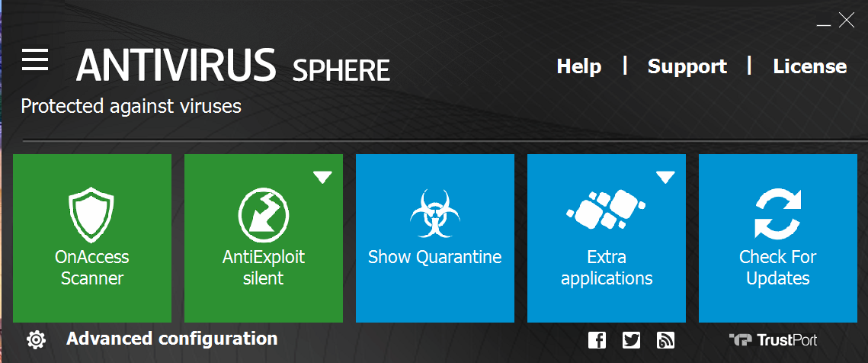Click the Check For Updates label
This screenshot has height=363, width=868.
[778, 268]
